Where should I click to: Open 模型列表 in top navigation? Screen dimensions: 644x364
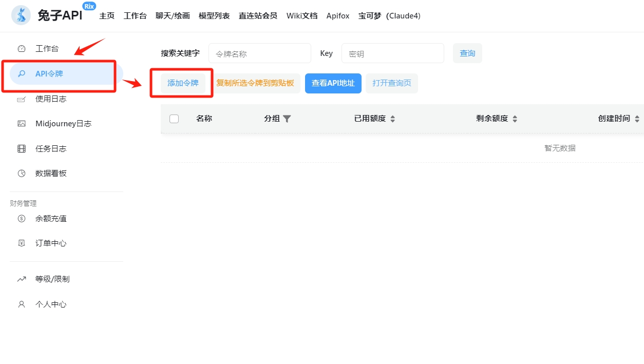pyautogui.click(x=214, y=16)
